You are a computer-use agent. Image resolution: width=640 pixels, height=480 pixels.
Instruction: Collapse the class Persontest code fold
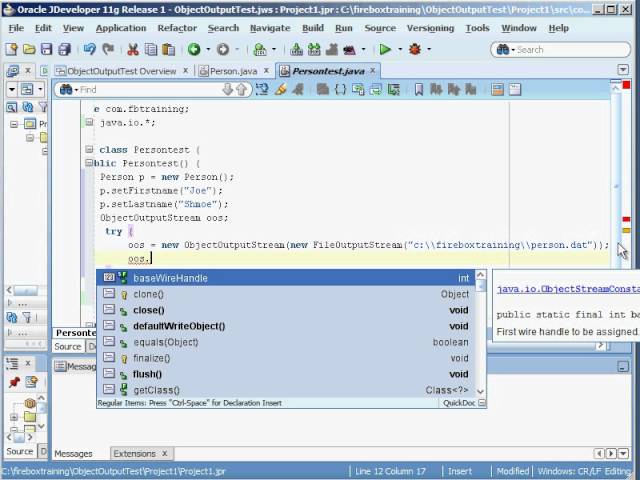[x=89, y=149]
